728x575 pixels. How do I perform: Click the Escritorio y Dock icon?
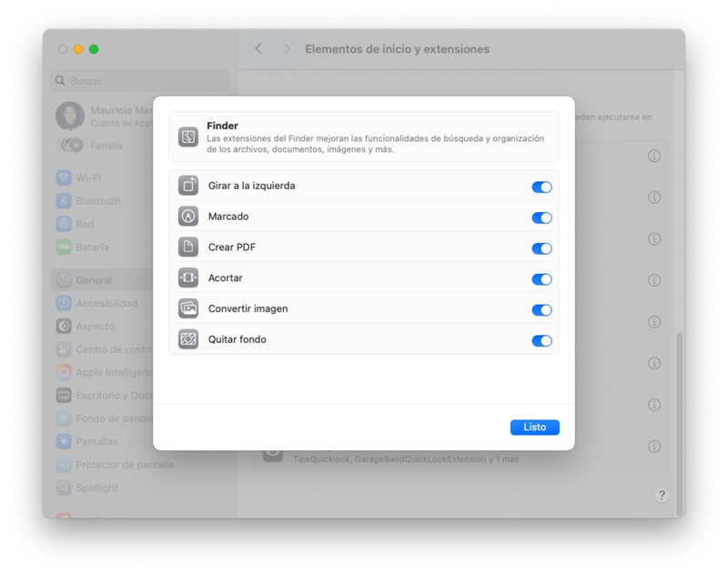[x=64, y=396]
